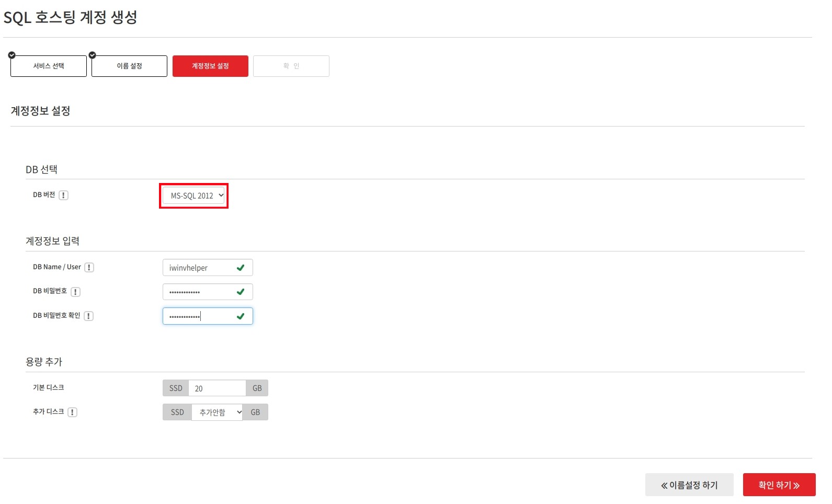Viewport: 832px width, 504px height.
Task: Click the green checkmark in password confirm field
Action: pyautogui.click(x=241, y=316)
